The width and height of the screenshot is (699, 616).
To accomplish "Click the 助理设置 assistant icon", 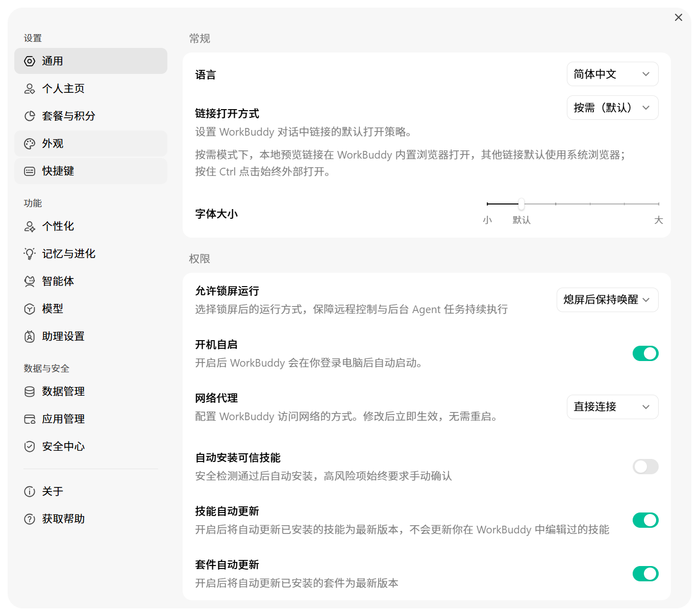I will 30,337.
